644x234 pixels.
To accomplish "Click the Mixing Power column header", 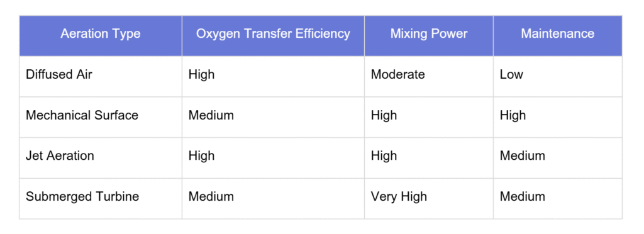I will pos(429,36).
